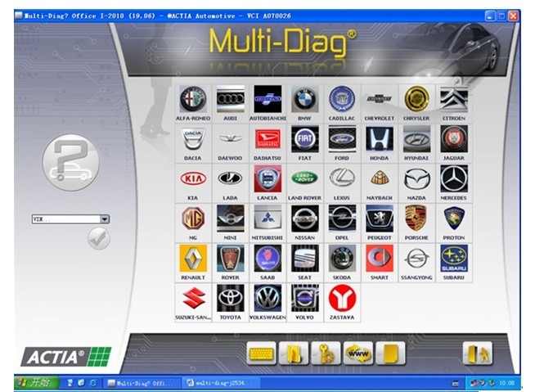Screen dimensions: 553x392
Task: Launch the www web update icon
Action: click(358, 354)
